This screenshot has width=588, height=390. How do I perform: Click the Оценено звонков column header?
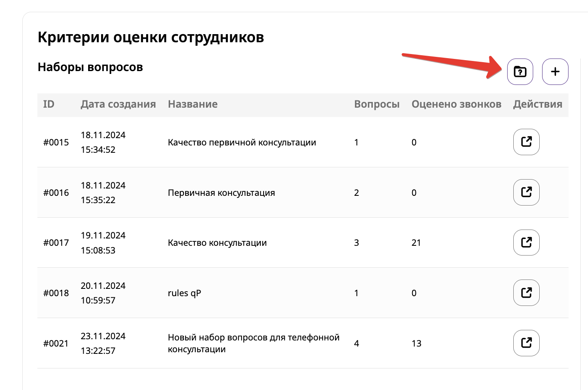456,104
